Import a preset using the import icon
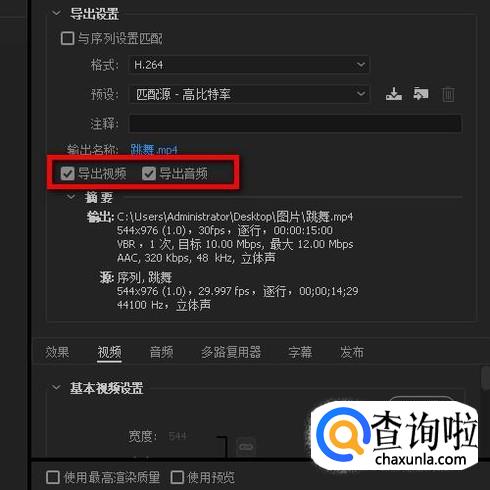The width and height of the screenshot is (490, 490). 421,94
